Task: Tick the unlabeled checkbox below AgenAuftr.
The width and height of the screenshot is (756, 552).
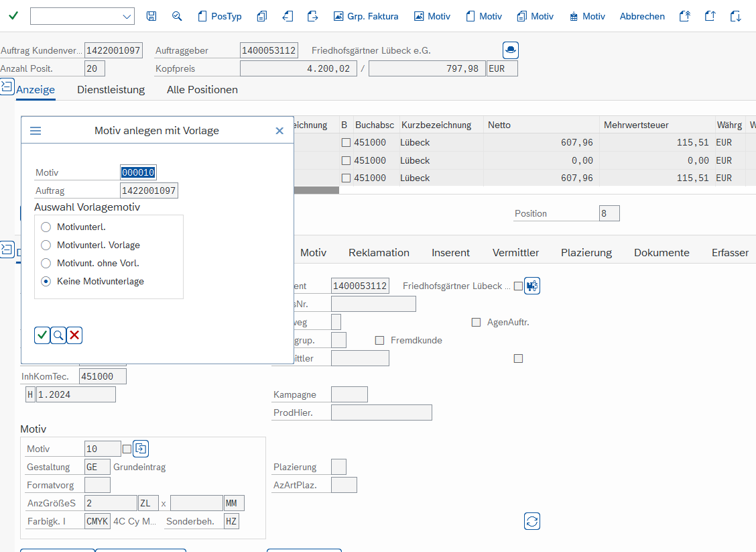Action: point(518,359)
